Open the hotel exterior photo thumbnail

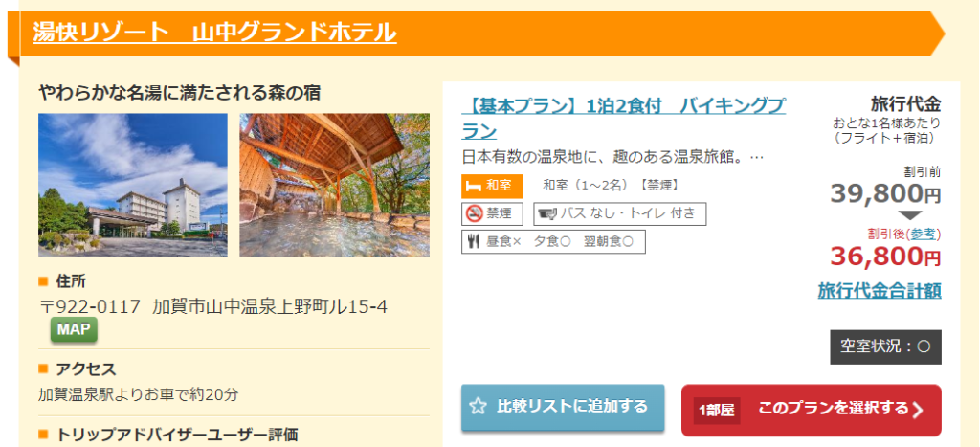point(133,185)
